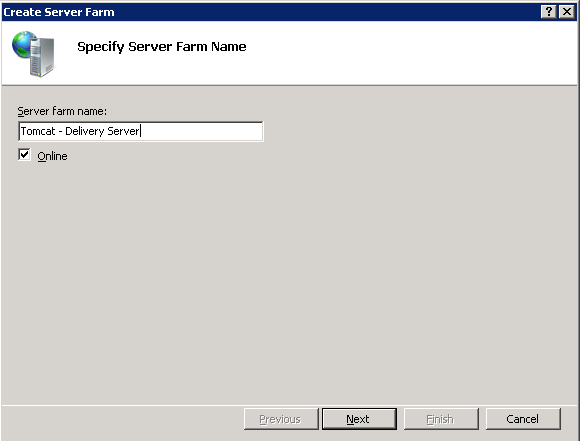Focus the Server farm name text field
This screenshot has width=580, height=441.
click(141, 131)
